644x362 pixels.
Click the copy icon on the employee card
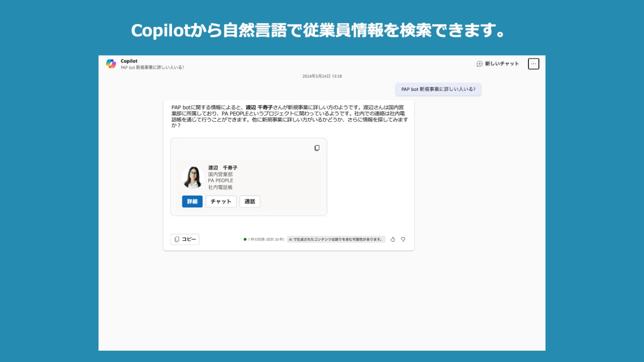click(x=317, y=148)
